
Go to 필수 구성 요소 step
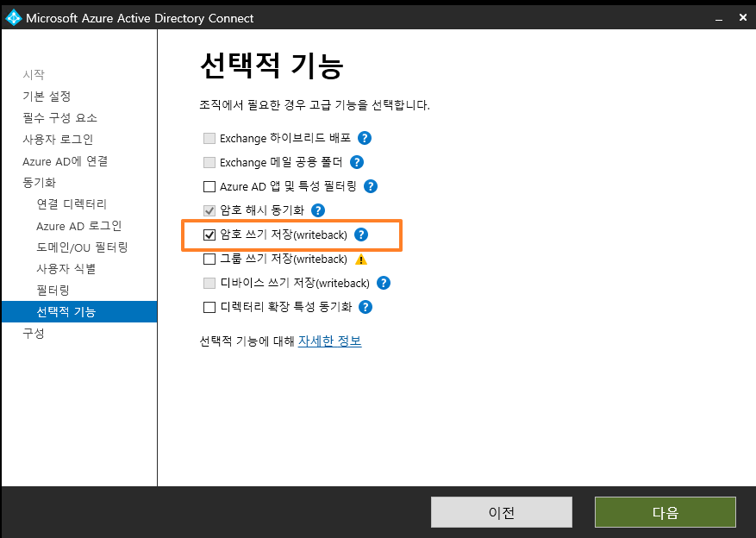(59, 117)
